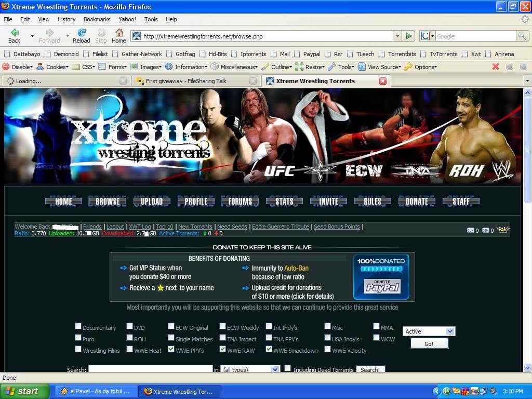532x399 pixels.
Task: Click the UPLOAD navigation button
Action: [152, 202]
